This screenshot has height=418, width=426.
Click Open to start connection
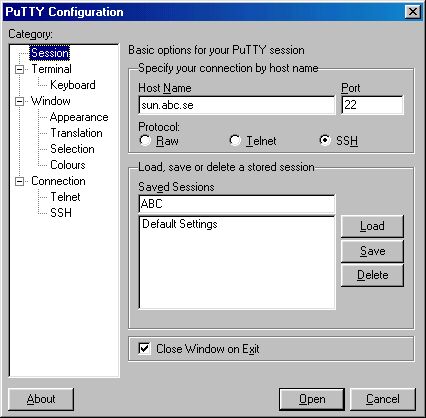point(312,399)
